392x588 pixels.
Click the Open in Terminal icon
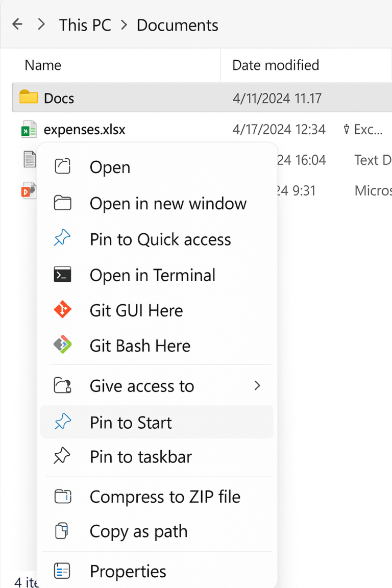[62, 275]
